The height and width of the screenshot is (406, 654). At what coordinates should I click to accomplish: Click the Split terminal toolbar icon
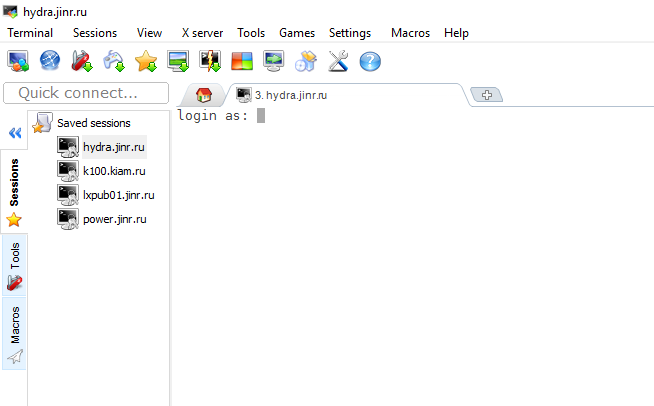(x=210, y=62)
